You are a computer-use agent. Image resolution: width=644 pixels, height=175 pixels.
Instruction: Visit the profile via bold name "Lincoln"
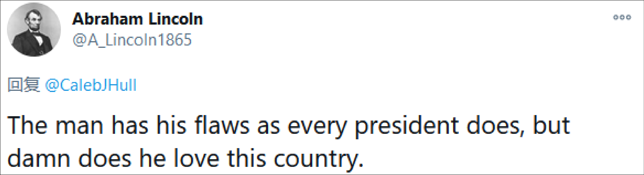coord(175,19)
